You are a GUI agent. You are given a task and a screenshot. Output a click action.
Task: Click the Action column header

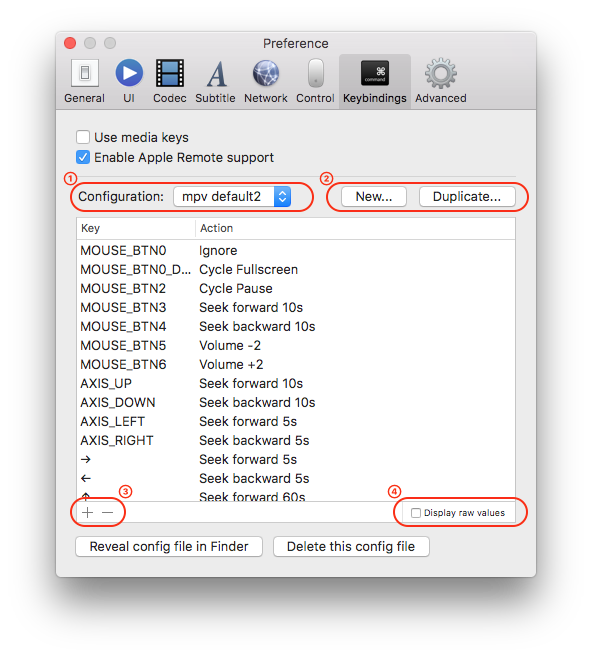point(355,228)
